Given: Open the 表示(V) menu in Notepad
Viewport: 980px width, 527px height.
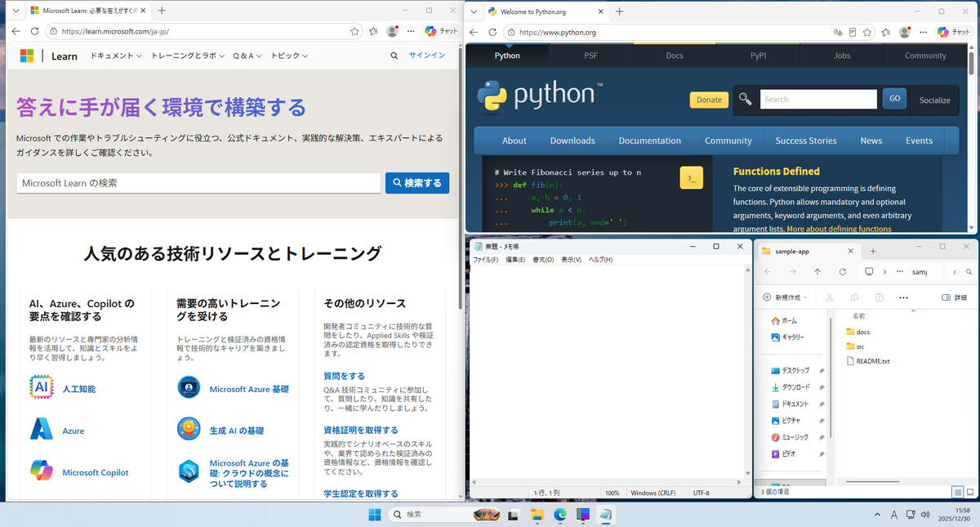Looking at the screenshot, I should pyautogui.click(x=571, y=260).
